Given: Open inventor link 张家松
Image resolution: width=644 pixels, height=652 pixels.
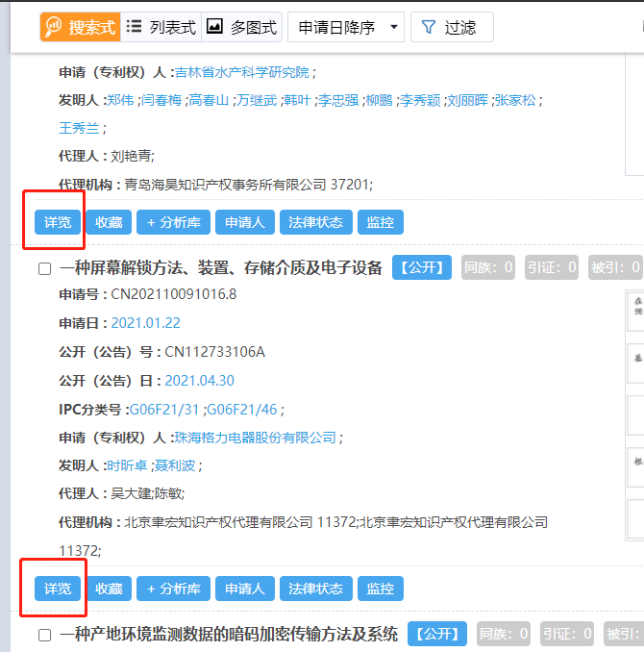Looking at the screenshot, I should point(515,100).
